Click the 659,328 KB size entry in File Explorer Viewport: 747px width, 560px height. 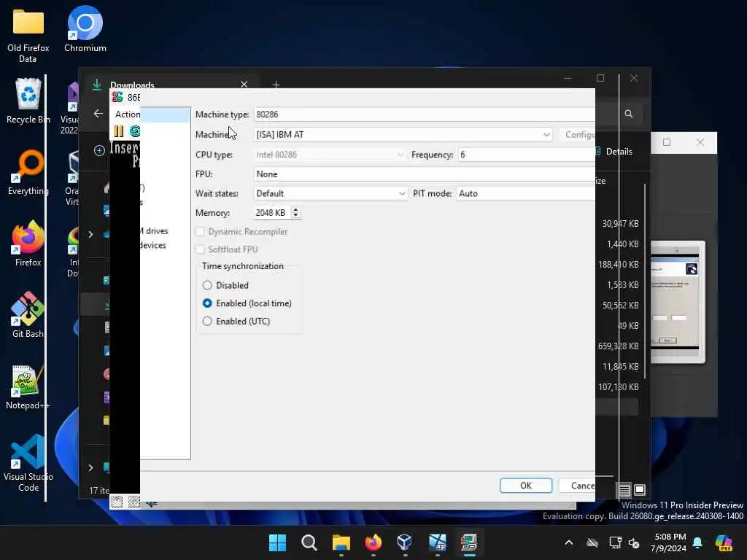coord(619,346)
